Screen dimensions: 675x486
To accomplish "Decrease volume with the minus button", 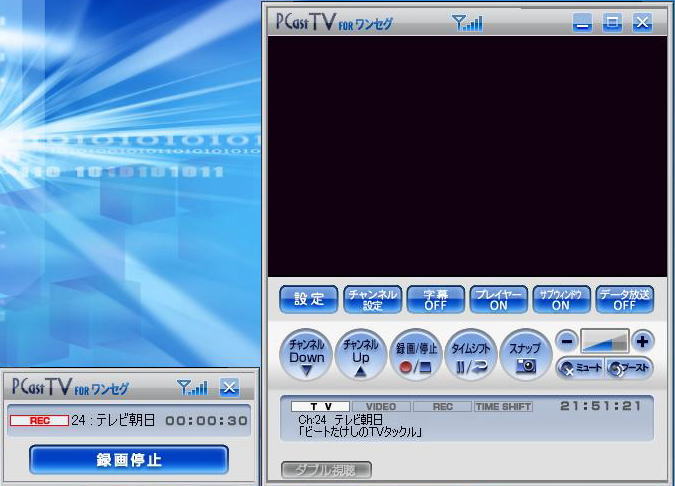I will click(x=567, y=342).
